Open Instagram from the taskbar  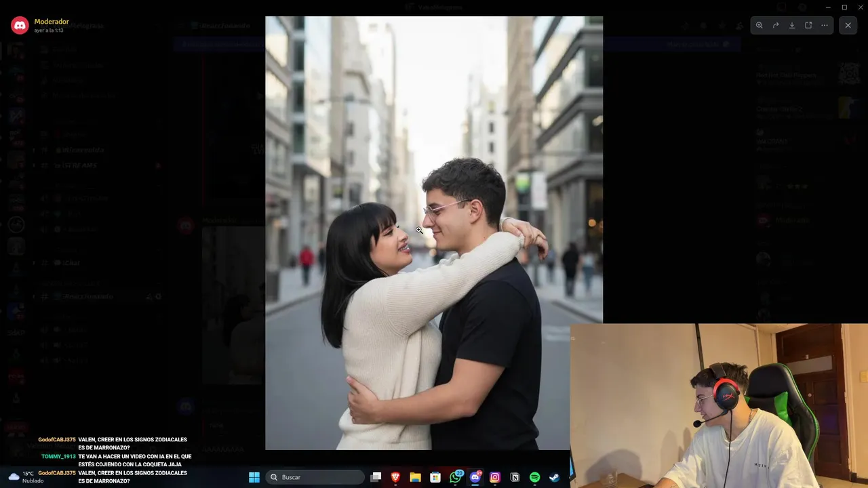point(495,477)
